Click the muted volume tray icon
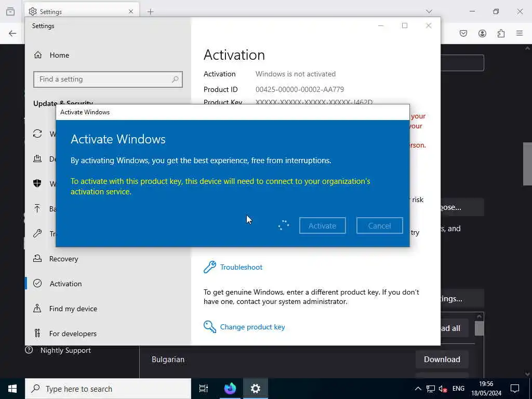The width and height of the screenshot is (532, 399). (443, 389)
